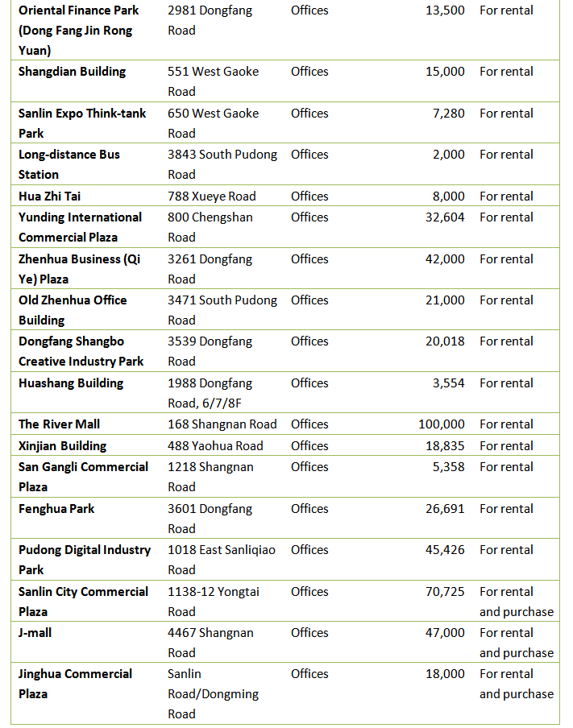
Task: Select the 100,000 area value
Action: [x=442, y=424]
